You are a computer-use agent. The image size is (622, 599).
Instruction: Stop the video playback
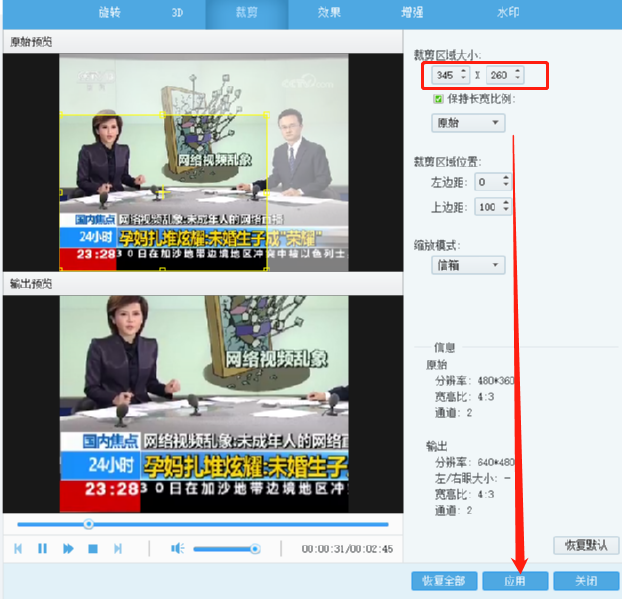(x=93, y=548)
